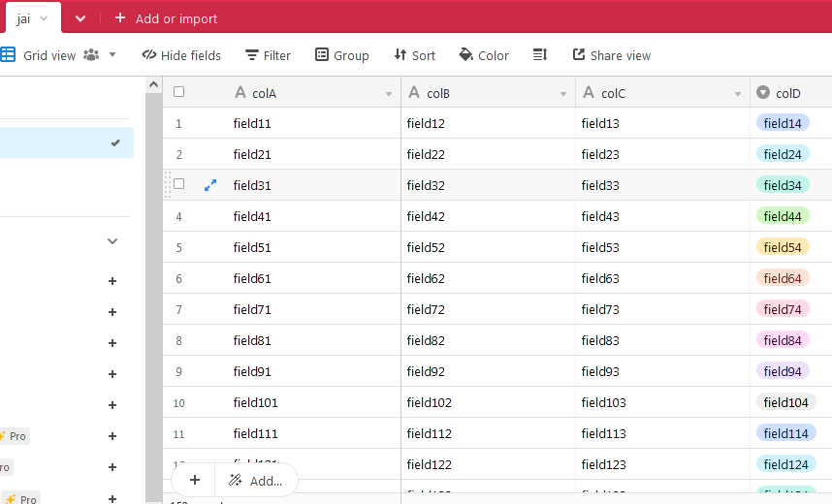Select cell field33

coord(662,185)
